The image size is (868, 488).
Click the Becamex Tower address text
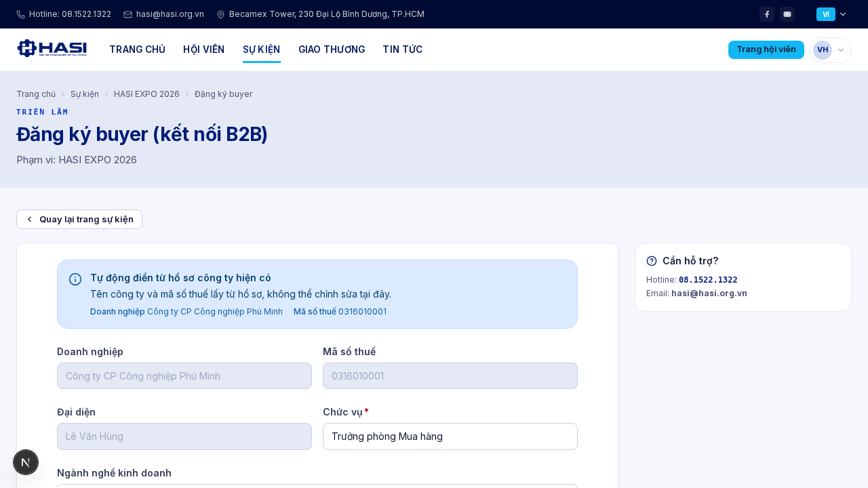[x=327, y=14]
